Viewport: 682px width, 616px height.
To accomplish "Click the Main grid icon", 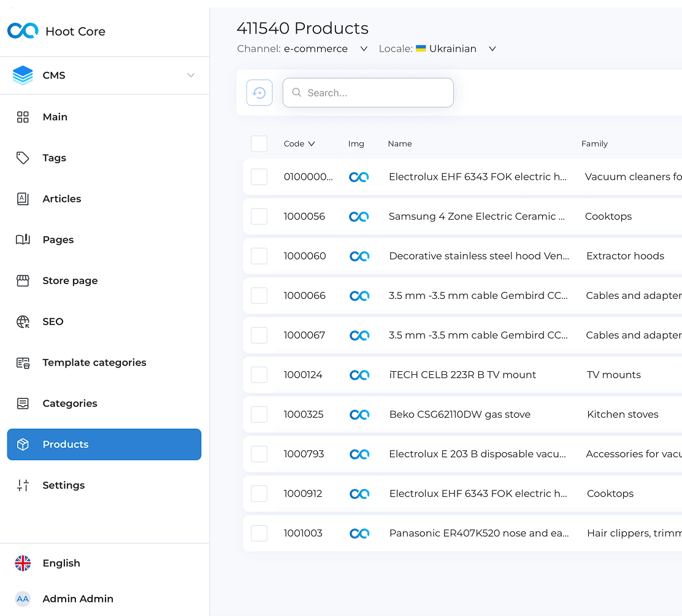I will pos(23,117).
